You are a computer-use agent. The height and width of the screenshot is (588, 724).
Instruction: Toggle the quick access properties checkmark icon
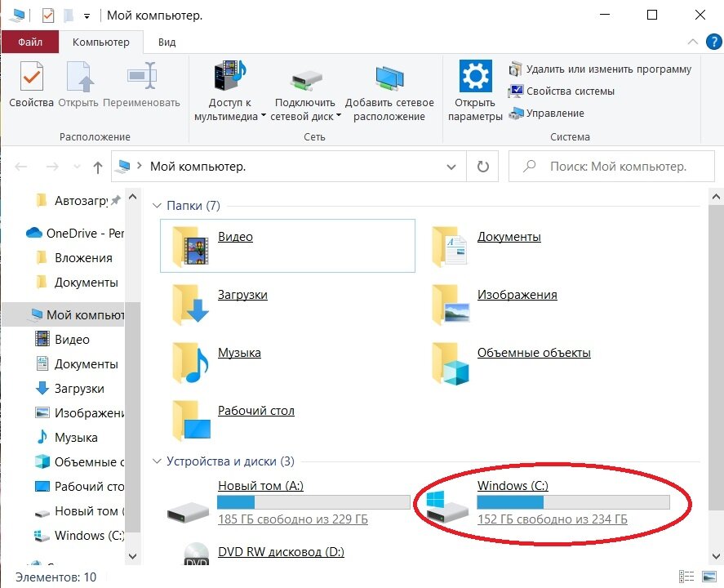(x=47, y=16)
